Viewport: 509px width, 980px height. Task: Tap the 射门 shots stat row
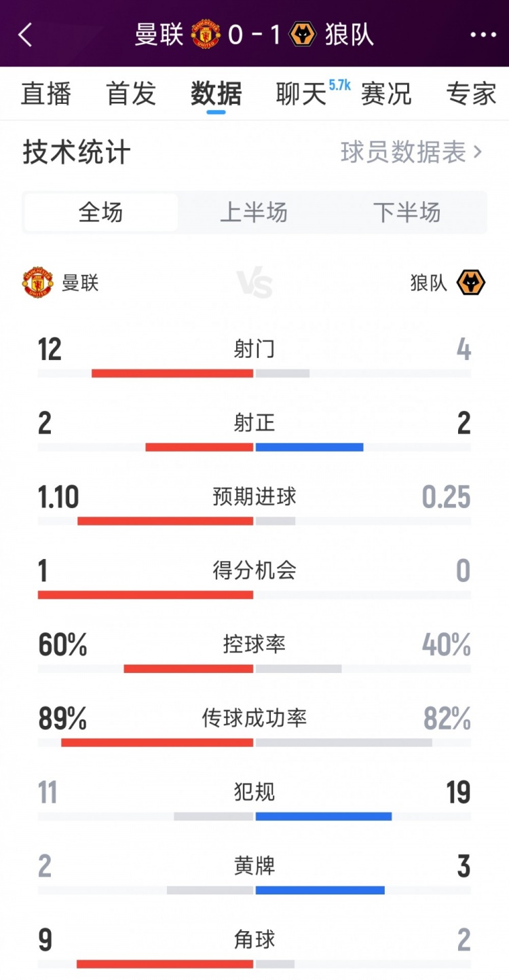coord(254,350)
